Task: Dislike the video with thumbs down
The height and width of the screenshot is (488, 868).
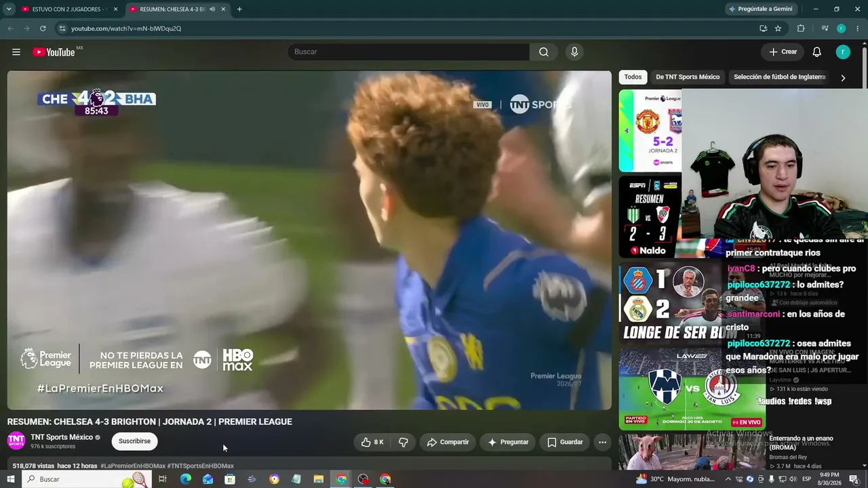Action: [403, 442]
